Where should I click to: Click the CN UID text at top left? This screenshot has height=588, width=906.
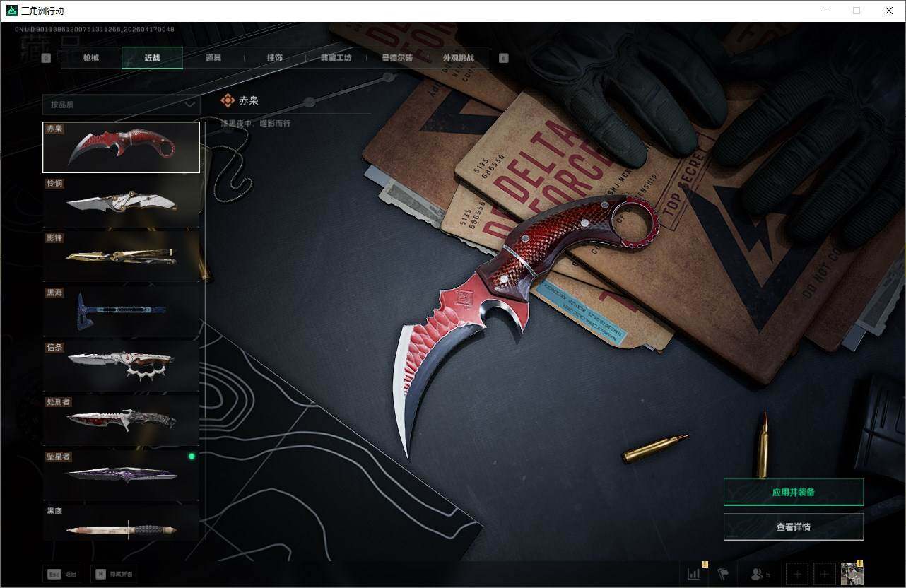(x=95, y=29)
